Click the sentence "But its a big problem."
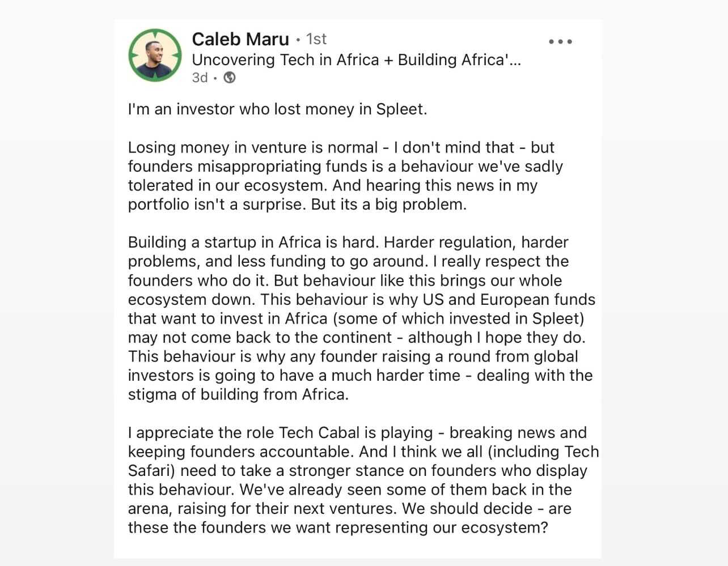 (x=388, y=205)
